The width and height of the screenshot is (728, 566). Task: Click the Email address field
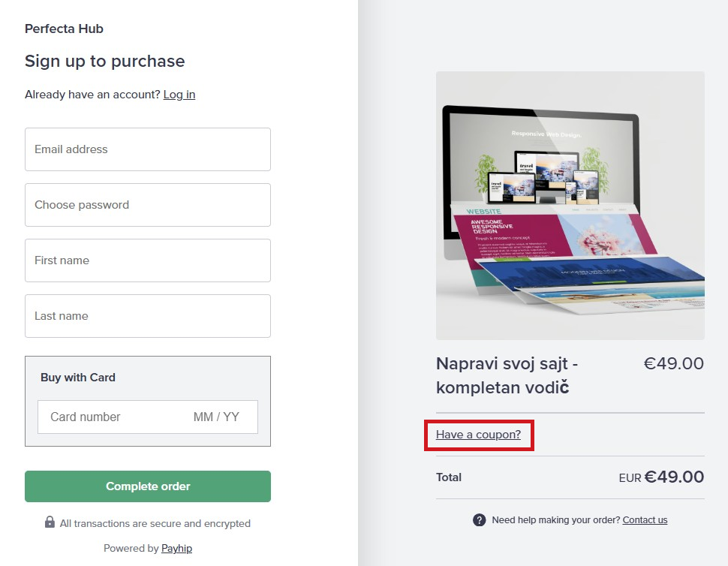click(x=147, y=149)
